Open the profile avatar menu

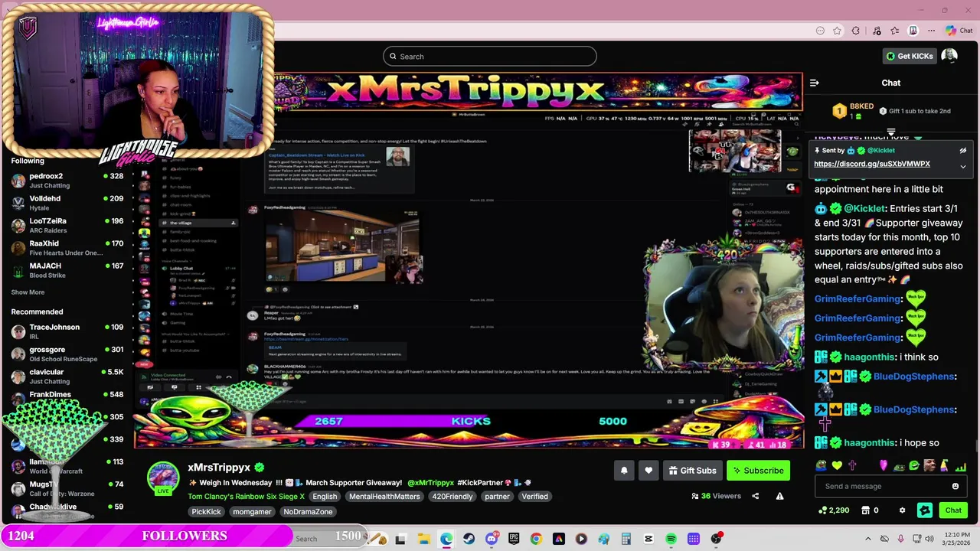tap(949, 56)
